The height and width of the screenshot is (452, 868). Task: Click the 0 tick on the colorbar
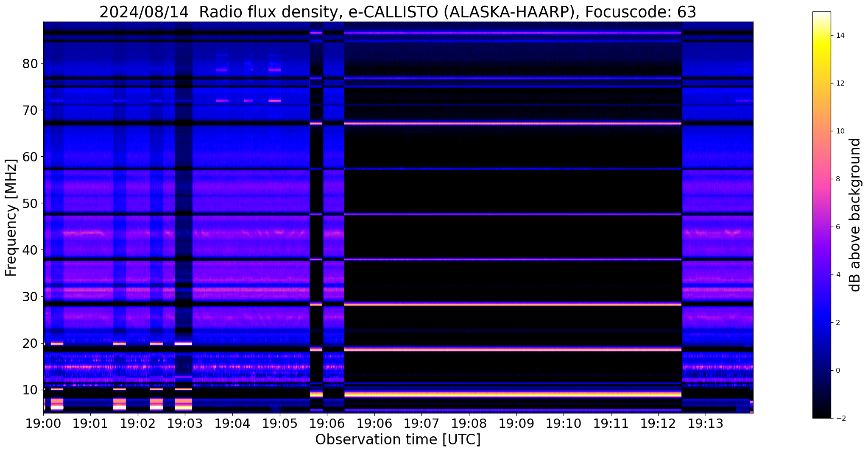click(x=837, y=371)
